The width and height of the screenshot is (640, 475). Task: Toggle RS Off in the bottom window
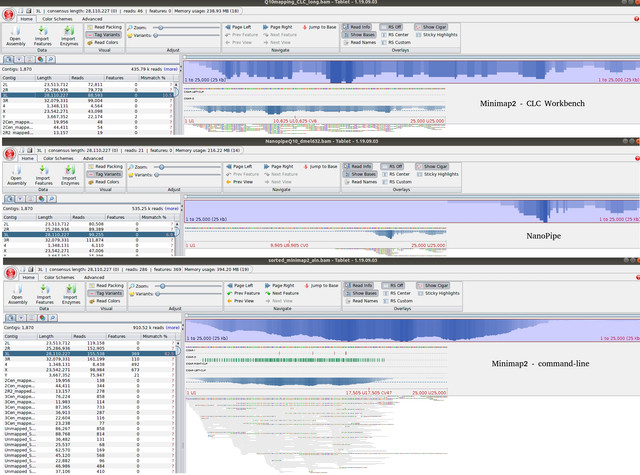click(393, 286)
